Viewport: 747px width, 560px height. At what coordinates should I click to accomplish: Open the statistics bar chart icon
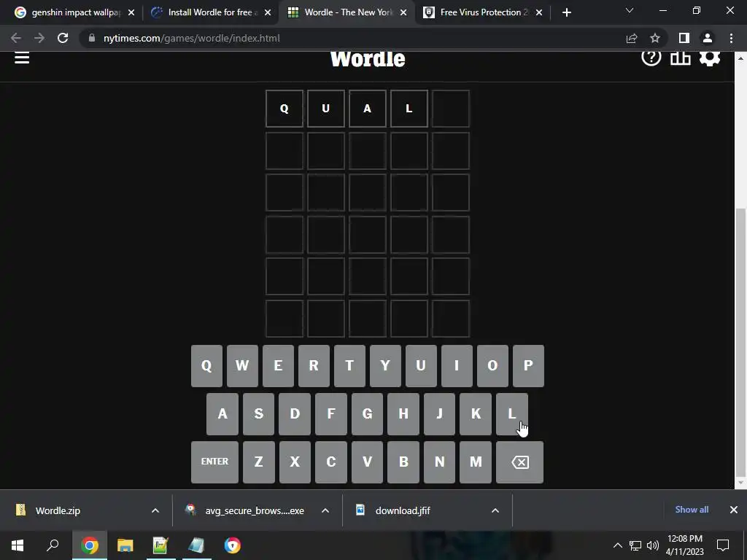tap(681, 58)
